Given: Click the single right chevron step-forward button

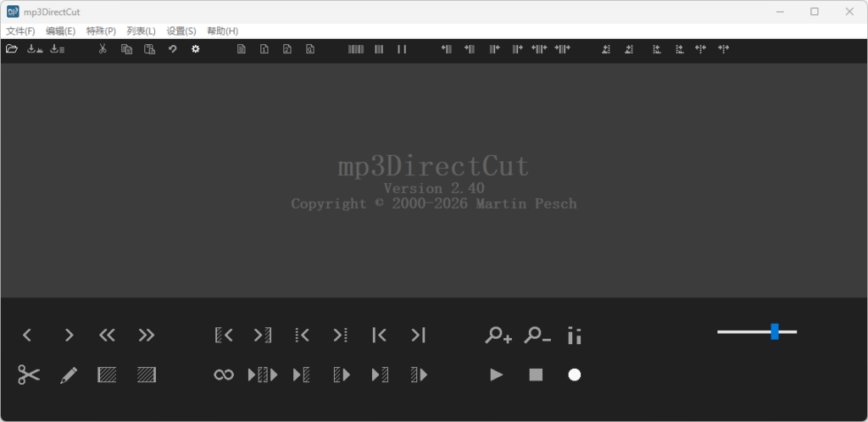Looking at the screenshot, I should click(x=69, y=336).
